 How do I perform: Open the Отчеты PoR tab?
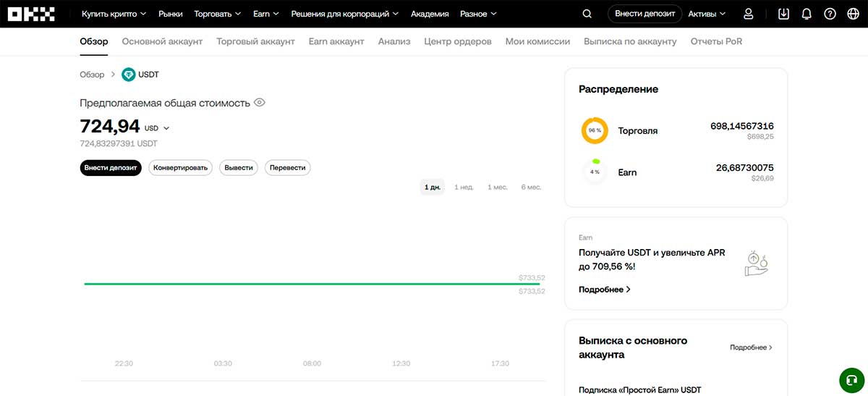pyautogui.click(x=716, y=42)
